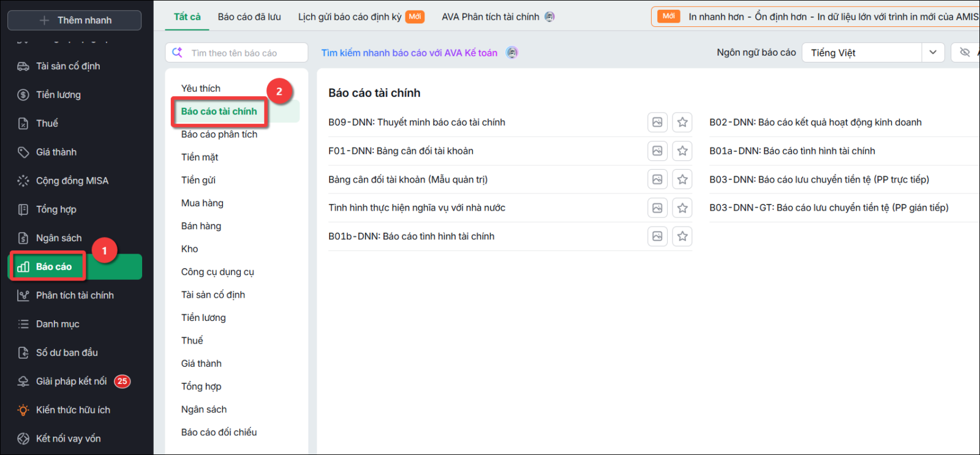Expand the Tiếng Việt report language dropdown
The image size is (980, 455).
pos(933,53)
